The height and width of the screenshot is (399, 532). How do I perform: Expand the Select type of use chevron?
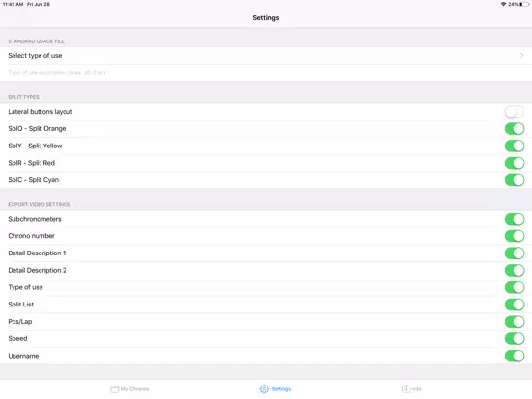coord(521,55)
